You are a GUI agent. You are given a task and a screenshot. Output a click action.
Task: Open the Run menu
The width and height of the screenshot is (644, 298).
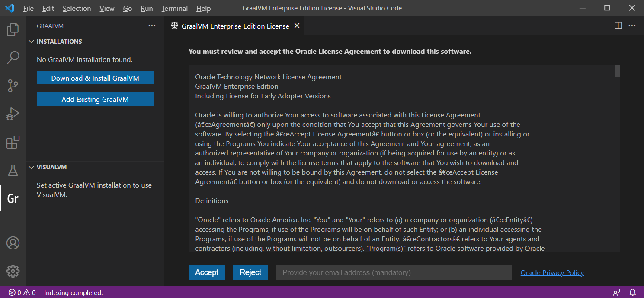(x=147, y=8)
